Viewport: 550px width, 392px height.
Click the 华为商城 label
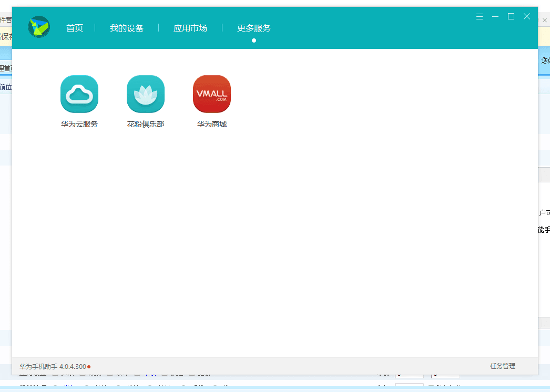coord(212,124)
